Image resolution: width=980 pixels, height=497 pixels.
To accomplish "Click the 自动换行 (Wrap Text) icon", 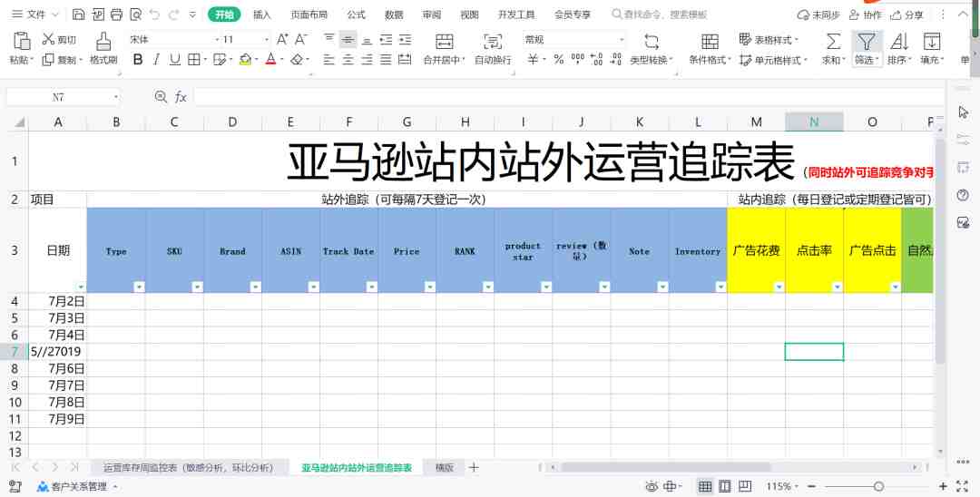I will [x=493, y=42].
